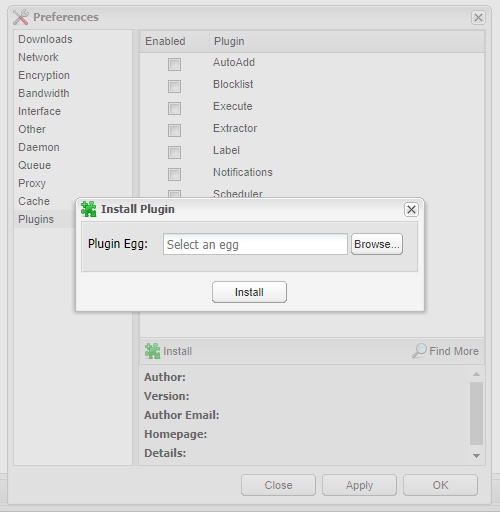Screen dimensions: 500x512
Task: Close the Preferences window with X
Action: 478,17
